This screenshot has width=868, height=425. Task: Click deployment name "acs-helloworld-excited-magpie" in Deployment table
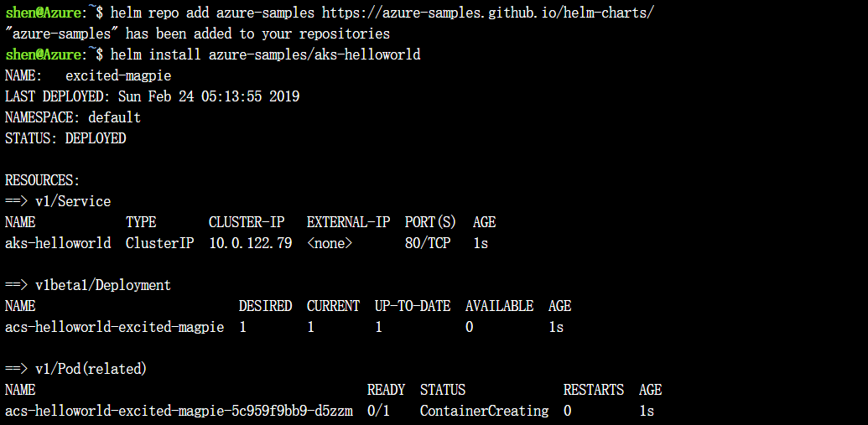click(115, 328)
